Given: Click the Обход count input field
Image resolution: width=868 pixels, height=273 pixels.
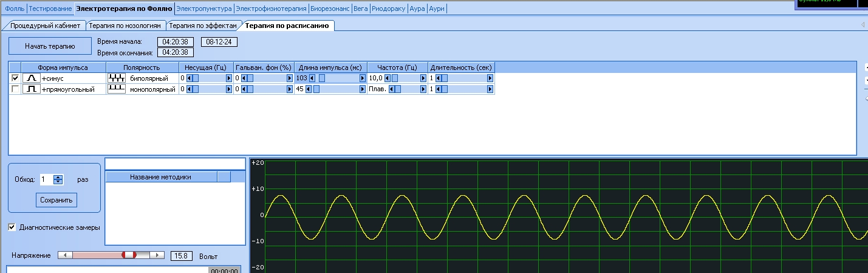Looking at the screenshot, I should click(47, 179).
